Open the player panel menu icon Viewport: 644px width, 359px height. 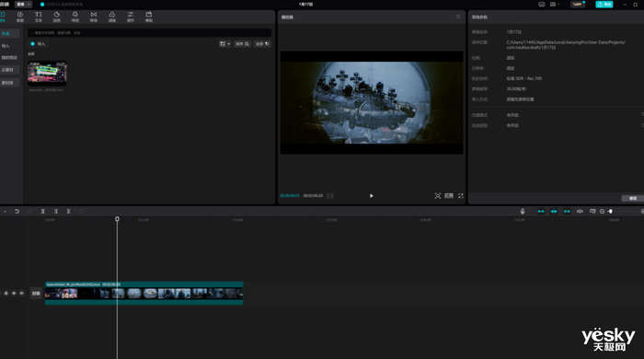(458, 17)
